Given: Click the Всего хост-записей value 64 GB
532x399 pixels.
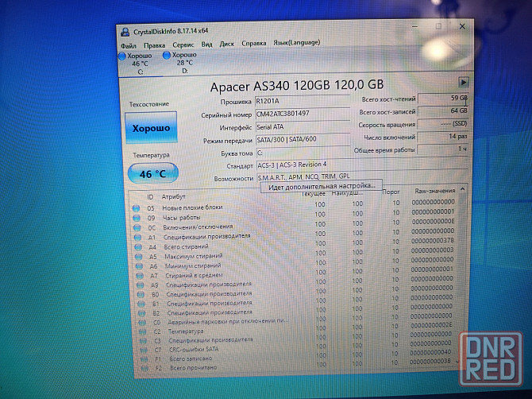Looking at the screenshot, I should [x=443, y=111].
